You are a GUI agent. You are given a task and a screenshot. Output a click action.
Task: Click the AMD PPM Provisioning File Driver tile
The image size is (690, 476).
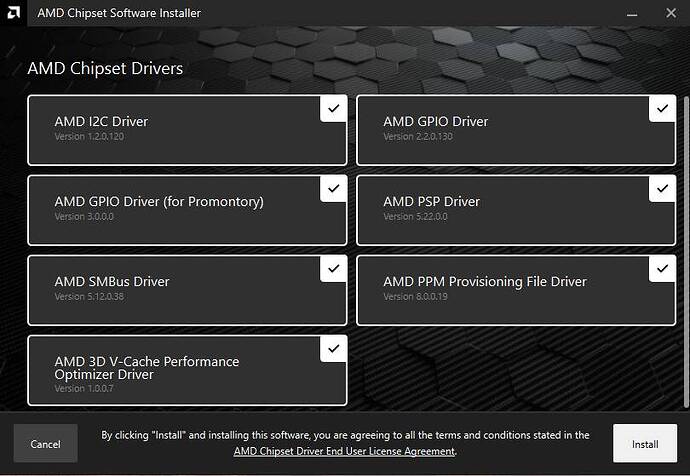(516, 290)
